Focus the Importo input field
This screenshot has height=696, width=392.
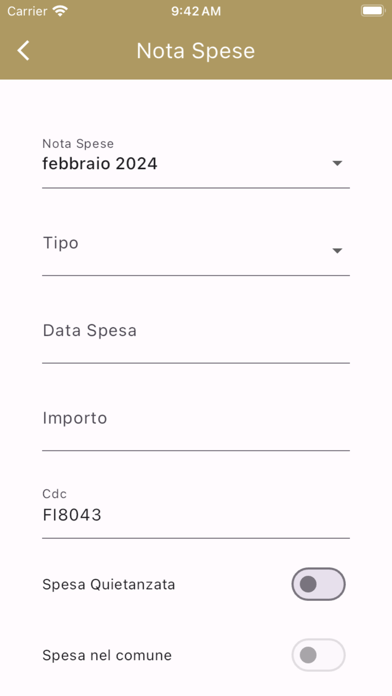point(196,423)
